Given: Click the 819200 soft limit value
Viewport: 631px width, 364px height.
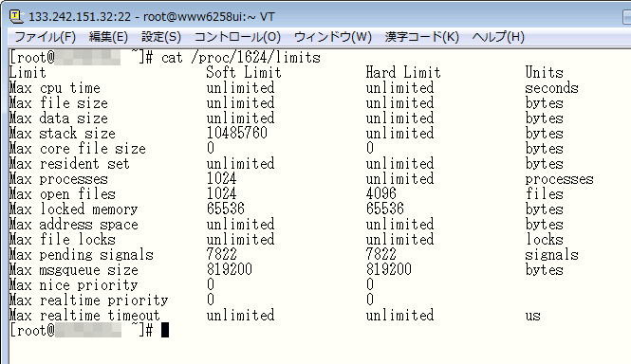Looking at the screenshot, I should coord(230,269).
